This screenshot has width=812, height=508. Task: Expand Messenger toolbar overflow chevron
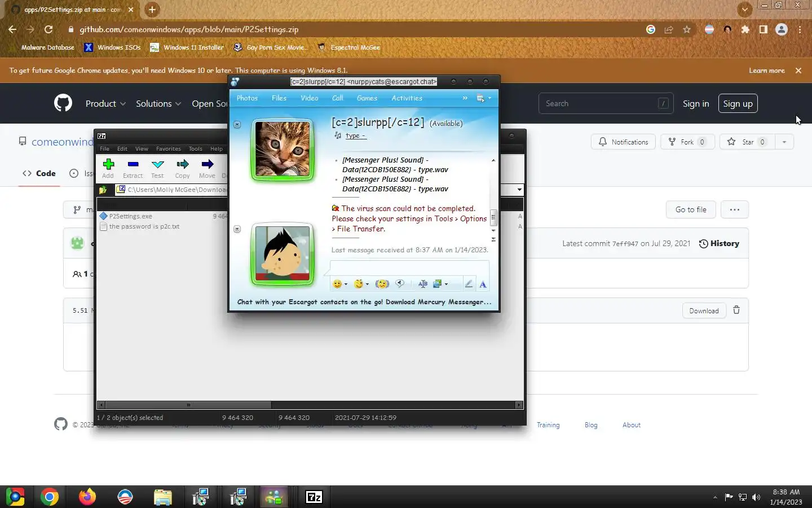(465, 98)
